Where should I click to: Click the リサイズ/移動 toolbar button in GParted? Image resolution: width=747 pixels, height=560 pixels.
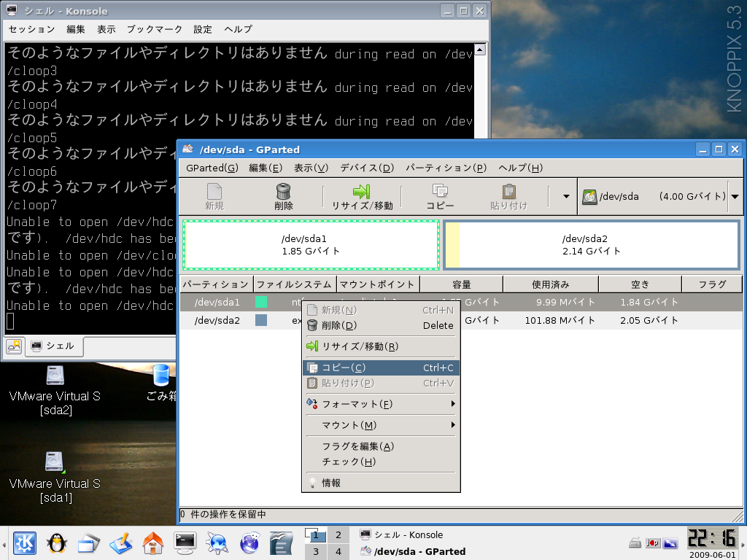pos(362,197)
